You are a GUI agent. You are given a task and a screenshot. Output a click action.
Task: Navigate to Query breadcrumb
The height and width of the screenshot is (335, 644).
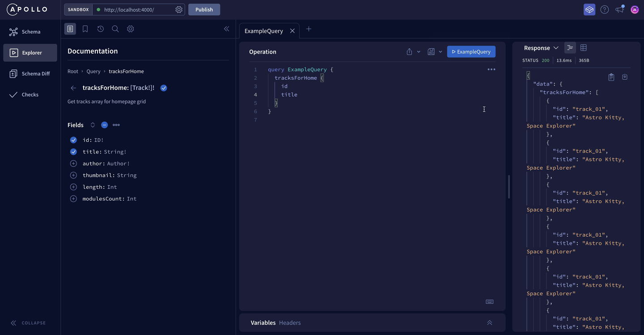click(x=93, y=71)
